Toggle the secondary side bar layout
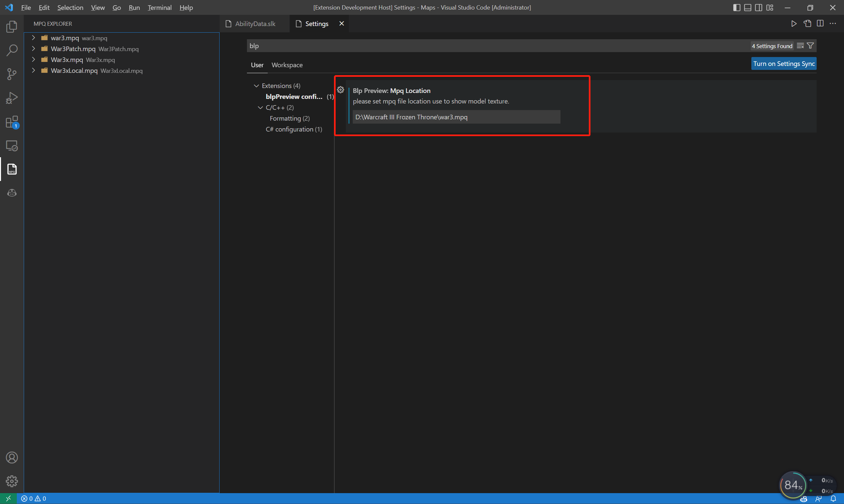This screenshot has width=844, height=504. tap(759, 8)
